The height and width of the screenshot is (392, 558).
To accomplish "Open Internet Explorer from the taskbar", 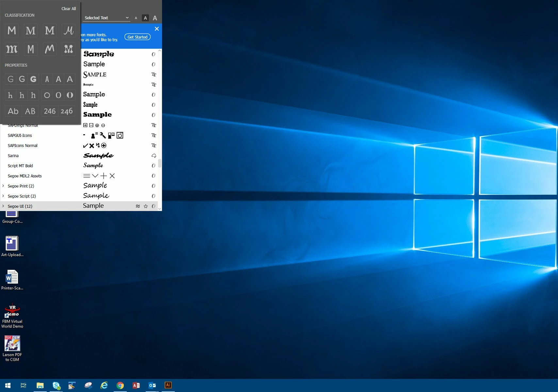I will click(104, 385).
